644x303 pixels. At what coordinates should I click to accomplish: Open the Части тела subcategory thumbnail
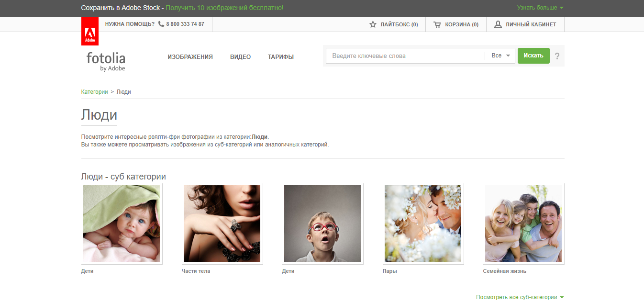pyautogui.click(x=222, y=223)
